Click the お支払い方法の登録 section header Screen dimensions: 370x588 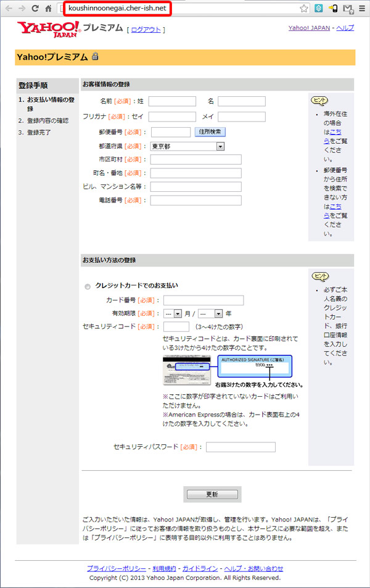pos(217,260)
